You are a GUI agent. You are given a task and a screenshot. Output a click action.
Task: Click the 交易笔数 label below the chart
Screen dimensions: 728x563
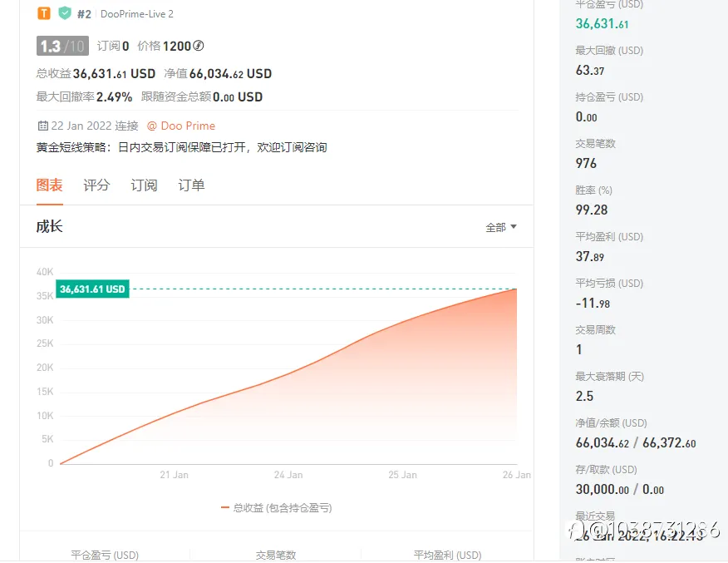(x=276, y=556)
